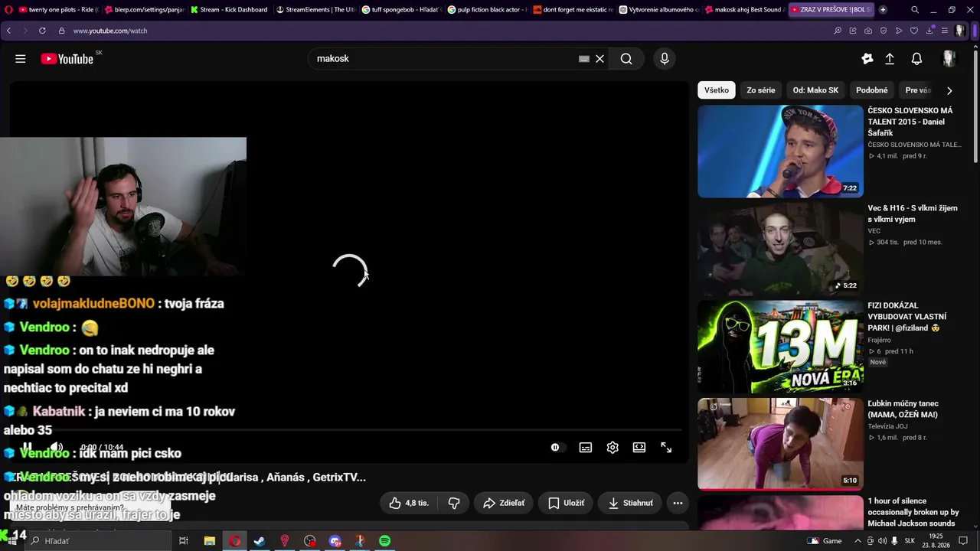Open the Česko Slovensko má talent thumbnail
Screen dimensions: 980x551
coord(780,152)
